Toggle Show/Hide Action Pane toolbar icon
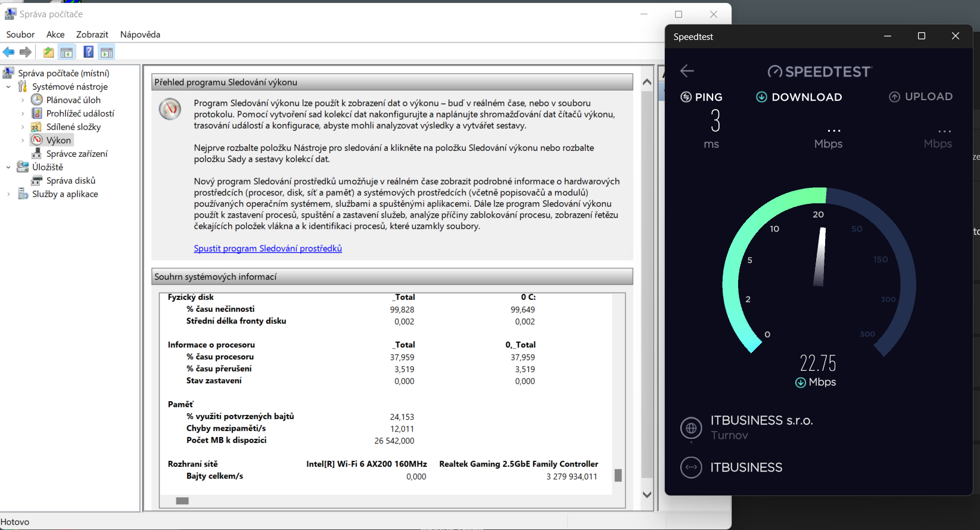Viewport: 980px width, 530px height. (107, 52)
